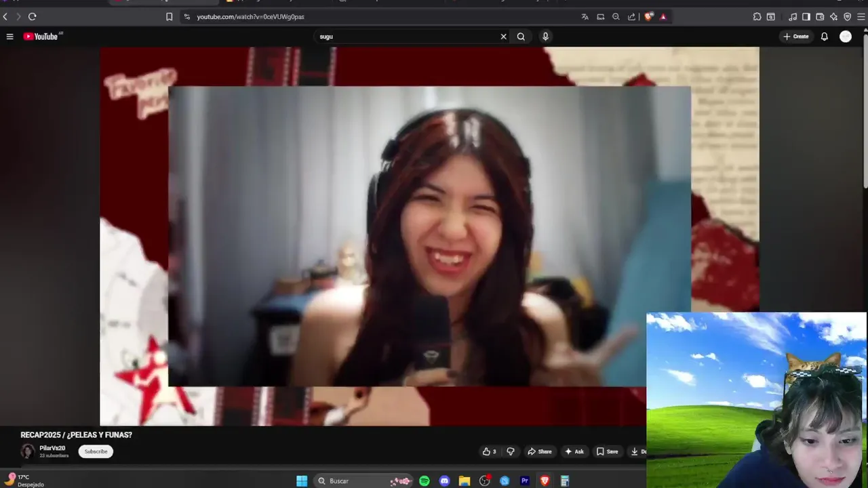Click the main video player area
This screenshot has width=868, height=488.
429,236
